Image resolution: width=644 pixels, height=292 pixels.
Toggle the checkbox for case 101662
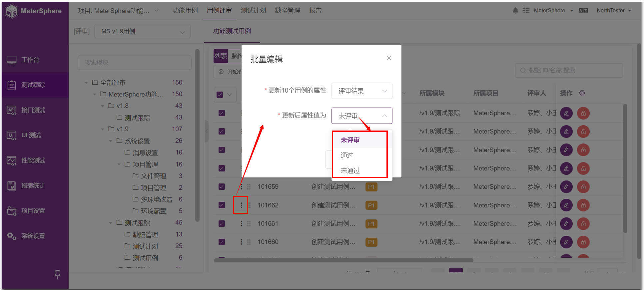click(x=222, y=205)
